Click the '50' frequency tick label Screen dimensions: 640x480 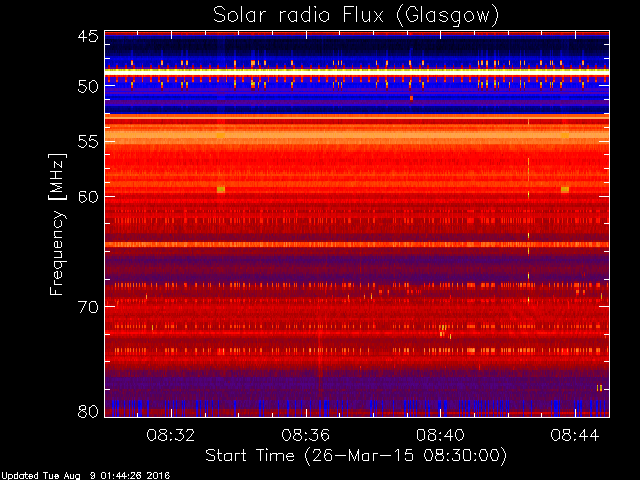88,87
